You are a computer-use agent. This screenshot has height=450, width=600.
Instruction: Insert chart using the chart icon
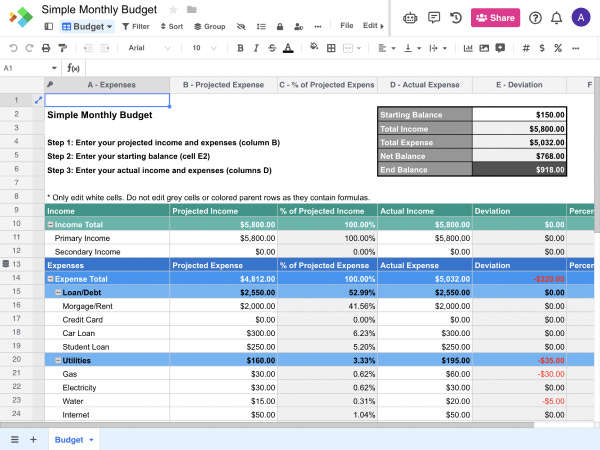tap(468, 48)
